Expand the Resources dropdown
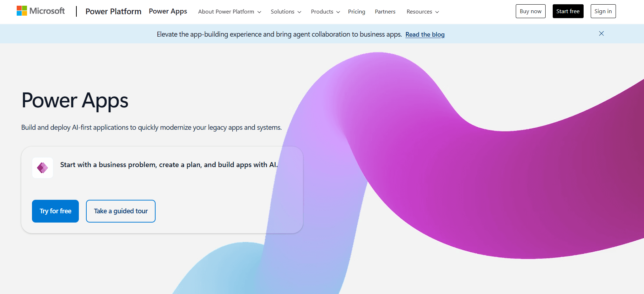Image resolution: width=644 pixels, height=294 pixels. coord(423,12)
